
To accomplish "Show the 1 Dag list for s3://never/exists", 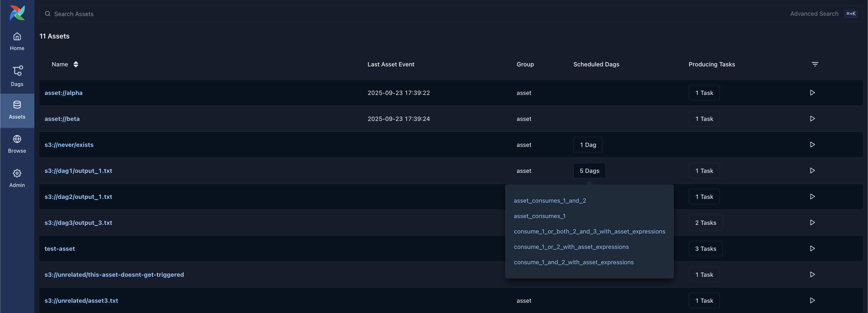I will (x=588, y=145).
